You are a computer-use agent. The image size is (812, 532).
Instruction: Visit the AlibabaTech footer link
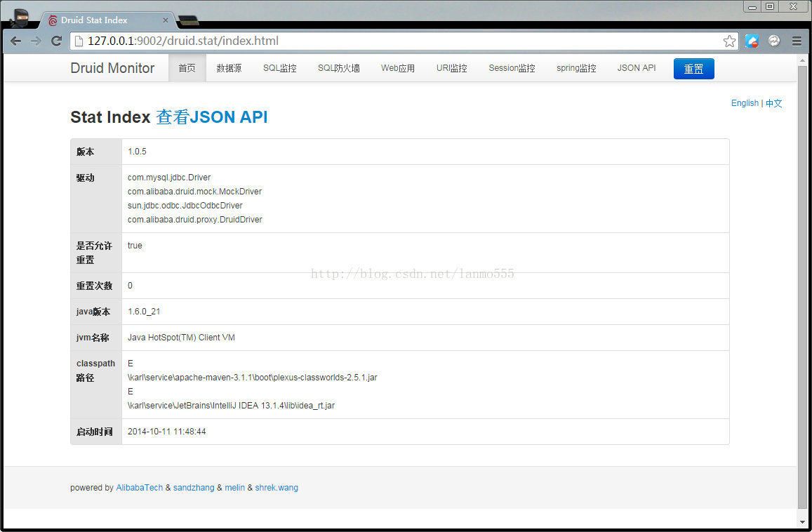[139, 488]
